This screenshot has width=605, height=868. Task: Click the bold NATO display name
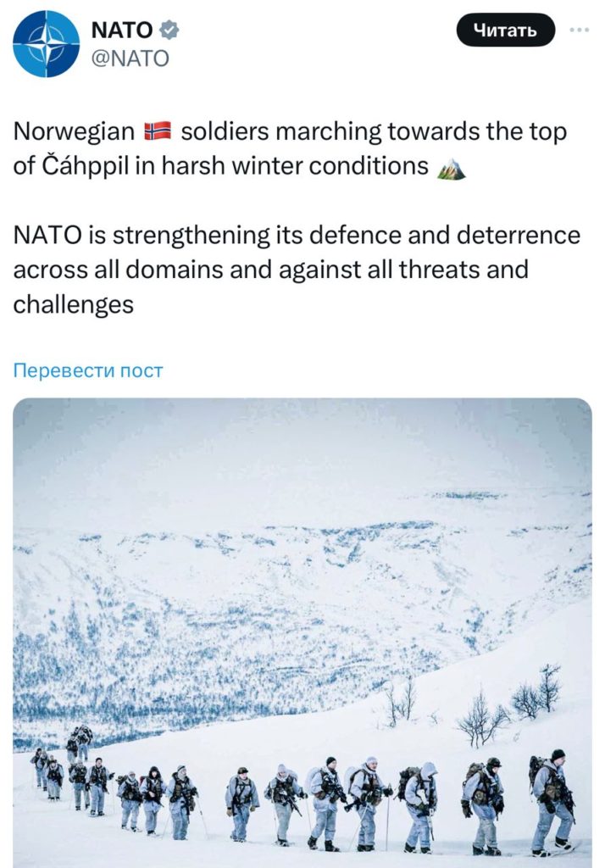122,30
